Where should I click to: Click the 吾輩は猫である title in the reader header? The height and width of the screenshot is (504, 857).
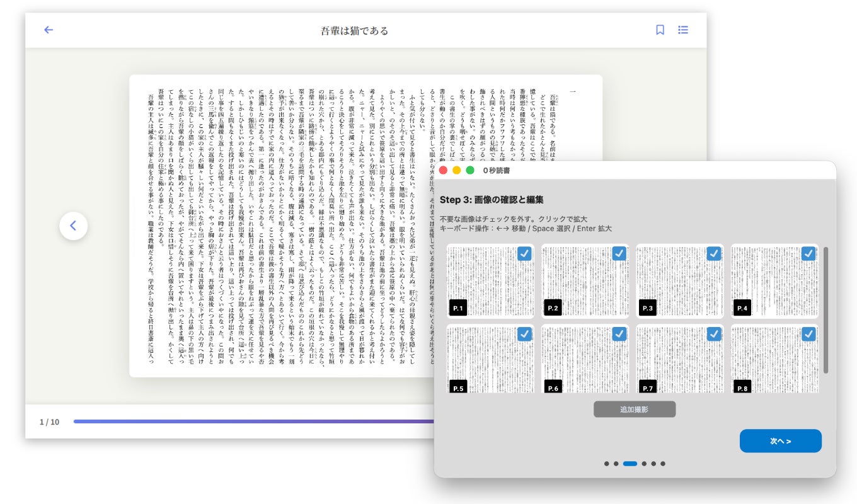(355, 30)
